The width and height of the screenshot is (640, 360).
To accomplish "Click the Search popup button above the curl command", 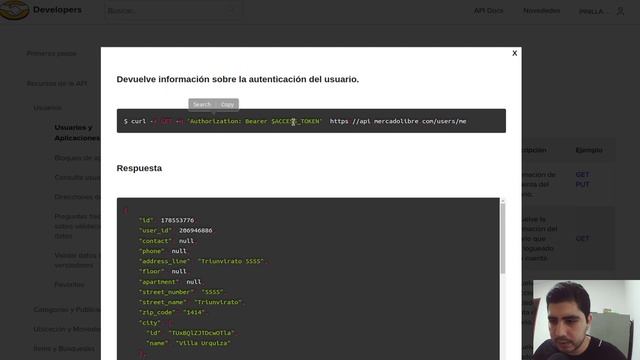I will coord(202,104).
